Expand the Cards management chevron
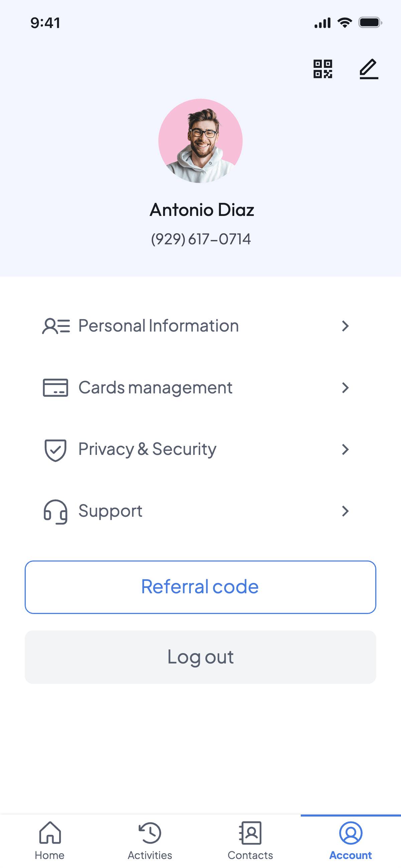This screenshot has height=868, width=401. 345,387
